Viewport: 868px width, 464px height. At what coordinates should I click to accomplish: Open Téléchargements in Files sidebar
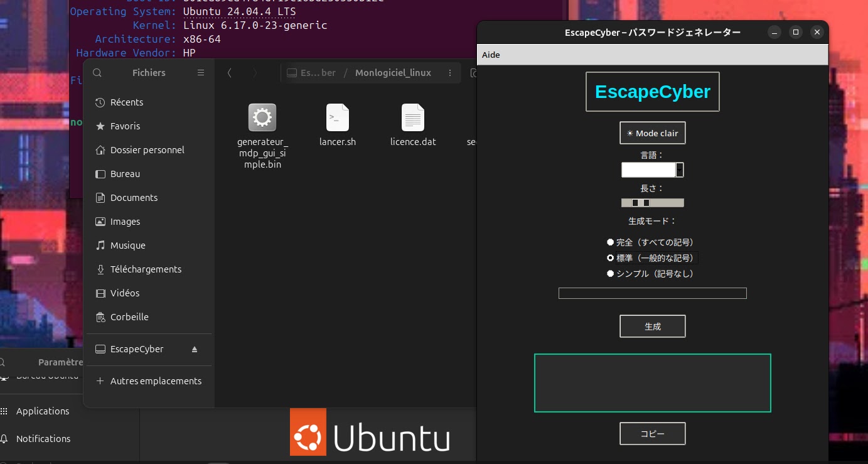[x=149, y=269]
